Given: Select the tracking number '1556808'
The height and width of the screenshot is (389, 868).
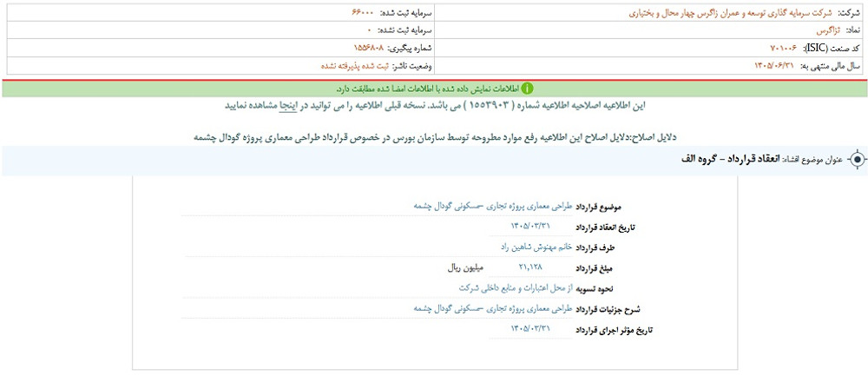Looking at the screenshot, I should (369, 49).
